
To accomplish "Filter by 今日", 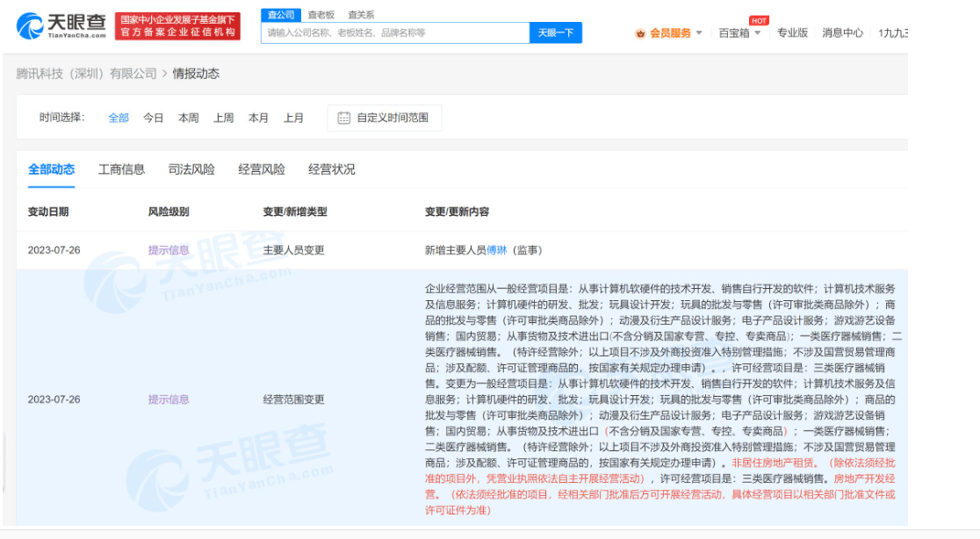I will [153, 118].
